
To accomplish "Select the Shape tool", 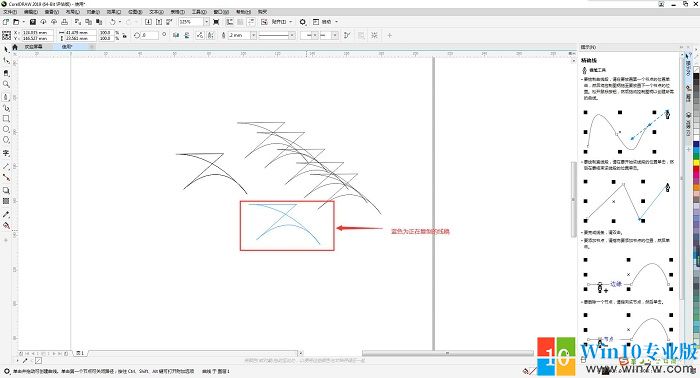I will point(6,60).
